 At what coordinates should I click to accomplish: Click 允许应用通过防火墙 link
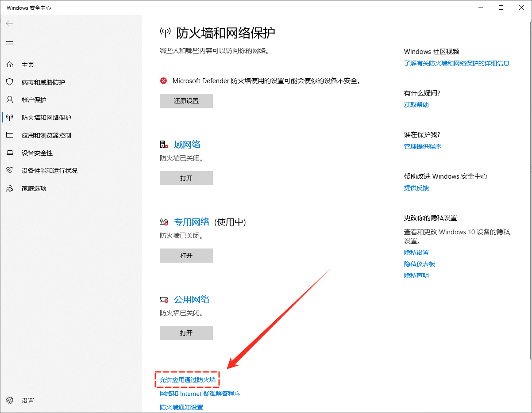tap(188, 380)
